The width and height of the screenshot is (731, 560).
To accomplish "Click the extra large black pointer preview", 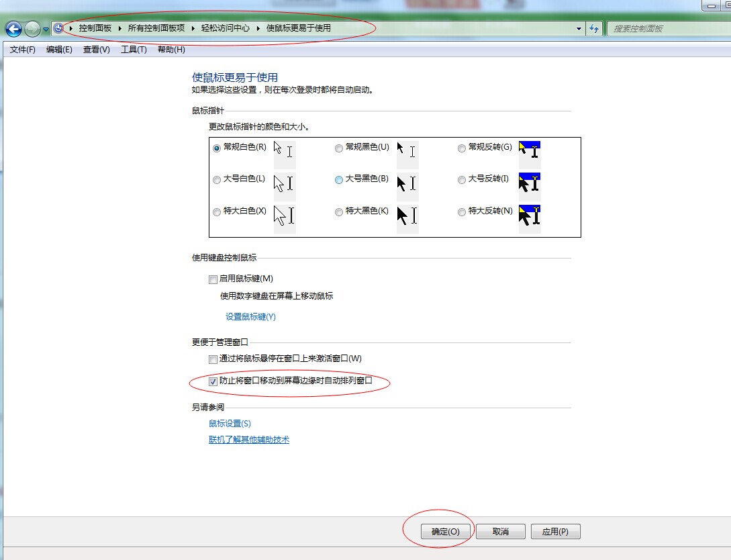I will (x=407, y=219).
